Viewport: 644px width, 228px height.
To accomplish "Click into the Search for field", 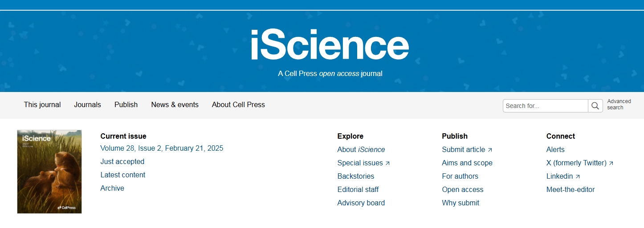I will pyautogui.click(x=546, y=106).
